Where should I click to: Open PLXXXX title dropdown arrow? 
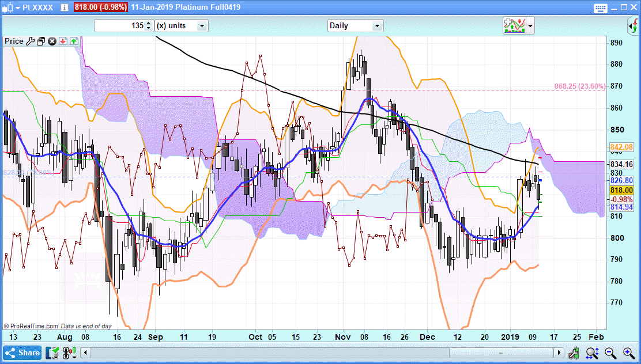pos(17,7)
